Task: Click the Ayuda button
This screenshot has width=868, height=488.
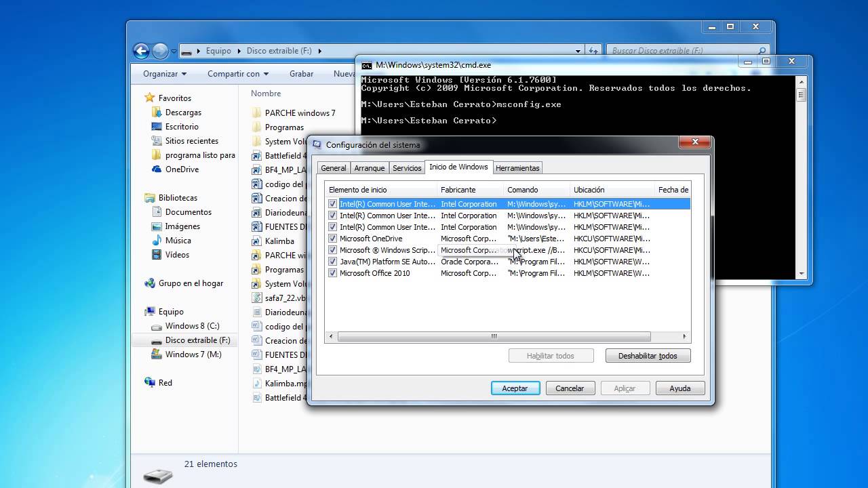Action: [x=680, y=388]
